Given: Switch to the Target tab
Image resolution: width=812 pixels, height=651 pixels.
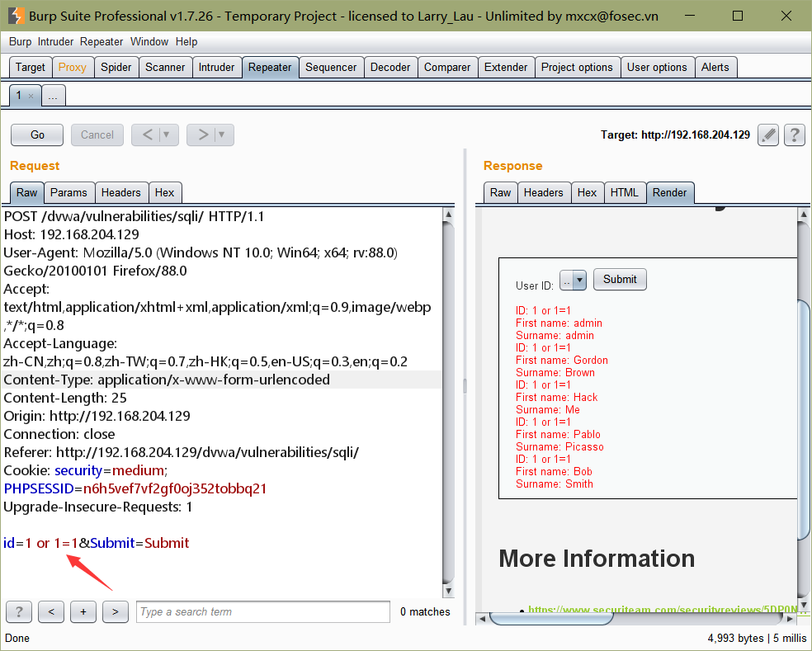Looking at the screenshot, I should click(x=31, y=68).
